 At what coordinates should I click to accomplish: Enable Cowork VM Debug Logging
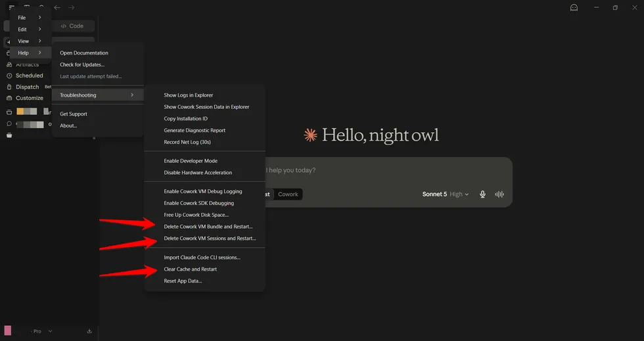(204, 191)
